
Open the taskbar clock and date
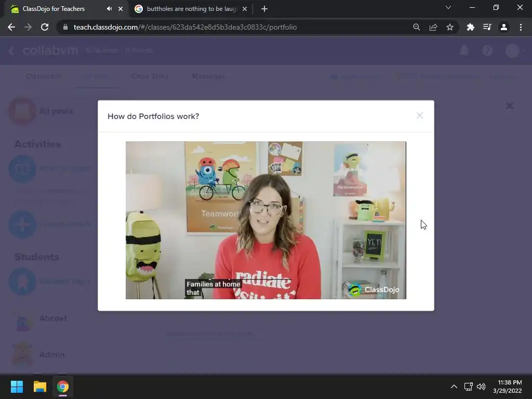point(508,387)
